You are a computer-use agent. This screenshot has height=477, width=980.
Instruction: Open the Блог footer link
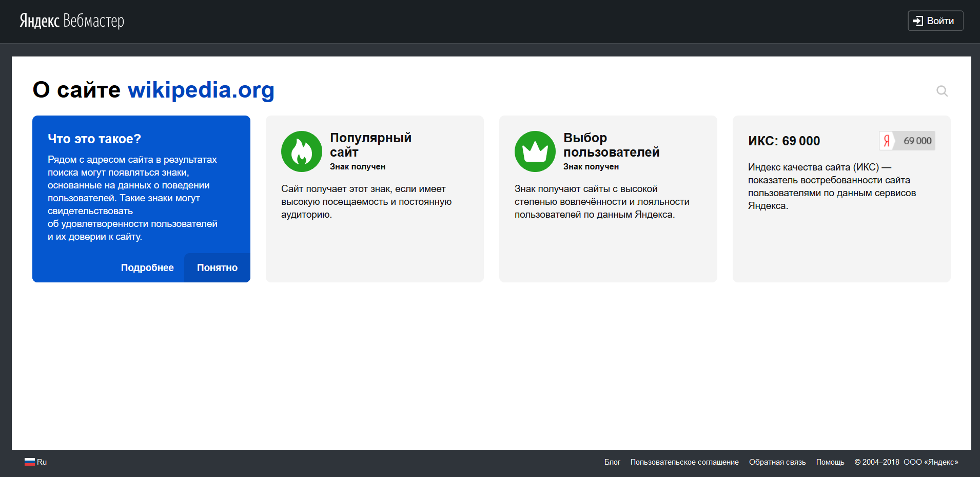pos(612,462)
